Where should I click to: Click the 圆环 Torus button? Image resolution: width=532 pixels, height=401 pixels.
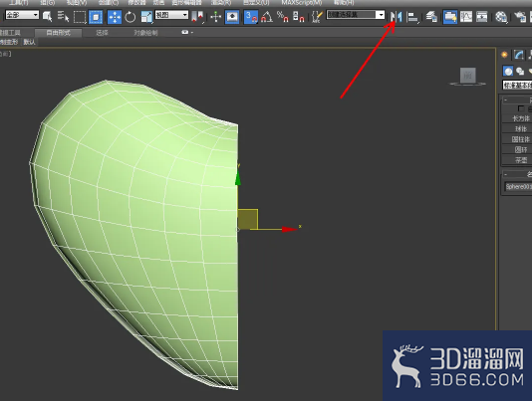click(517, 149)
